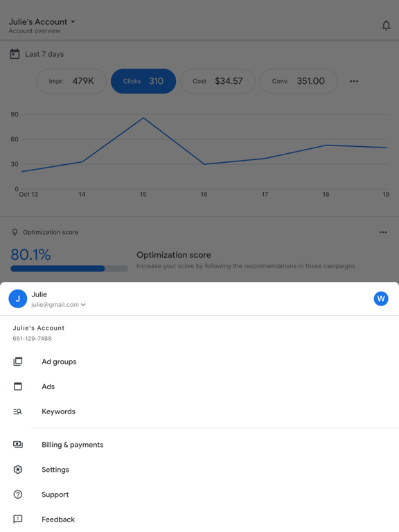This screenshot has height=532, width=399.
Task: Open Support menu item
Action: click(x=199, y=495)
